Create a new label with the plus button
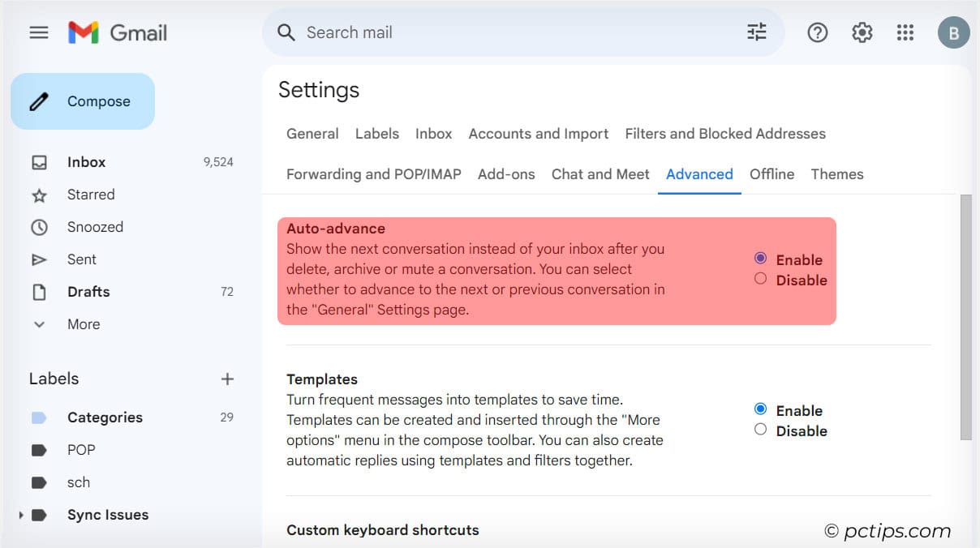 click(227, 379)
